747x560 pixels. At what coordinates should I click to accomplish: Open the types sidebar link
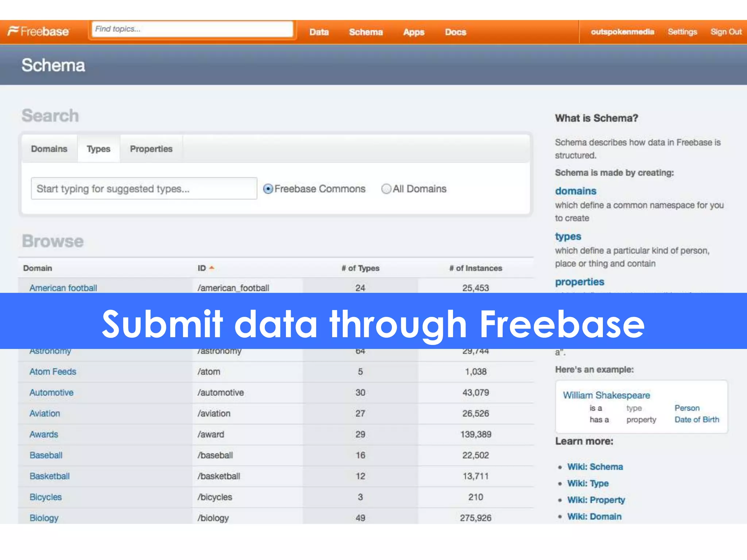point(568,237)
